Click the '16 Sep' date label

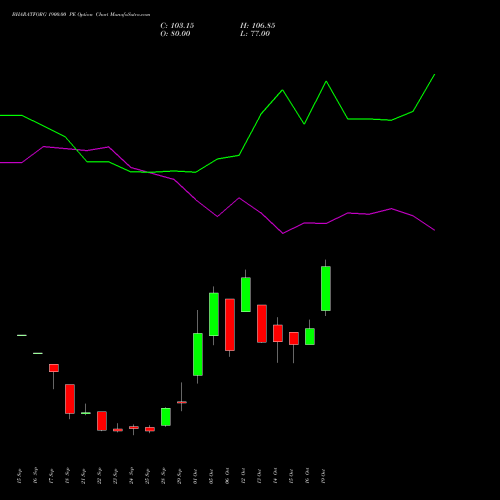[x=35, y=476]
